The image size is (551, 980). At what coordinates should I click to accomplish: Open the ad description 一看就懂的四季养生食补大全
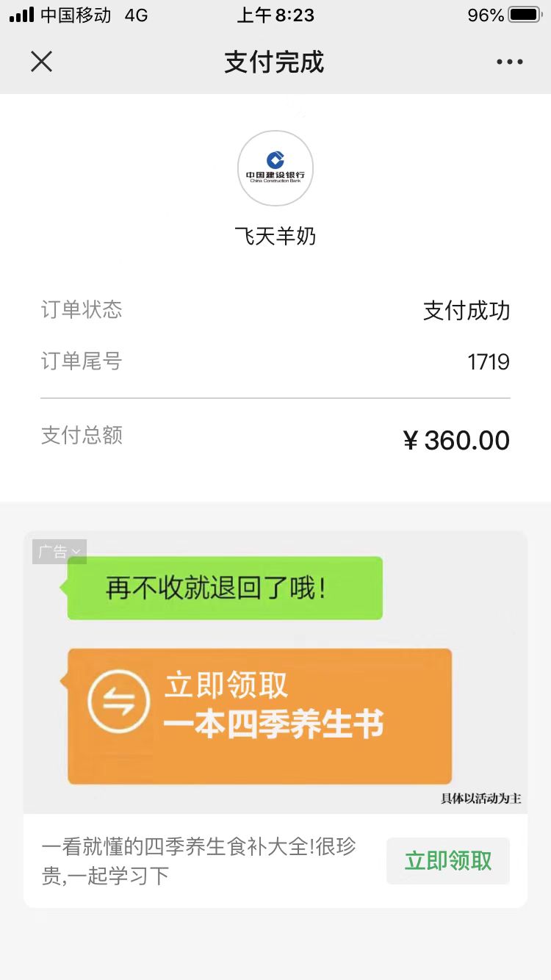[x=199, y=861]
